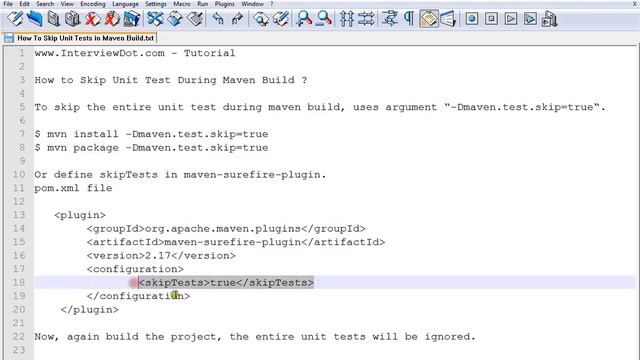Click the selected <skipTests>true</skipTests> text

point(226,282)
